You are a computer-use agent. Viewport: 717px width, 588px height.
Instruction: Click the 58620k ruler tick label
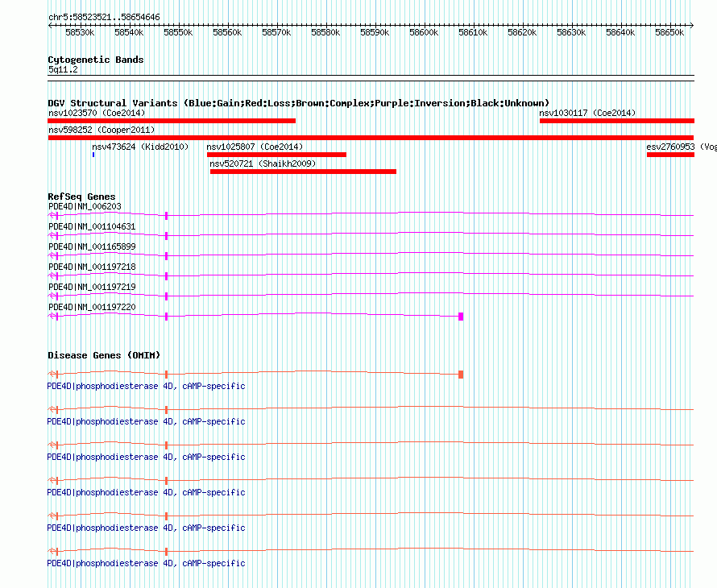(522, 32)
